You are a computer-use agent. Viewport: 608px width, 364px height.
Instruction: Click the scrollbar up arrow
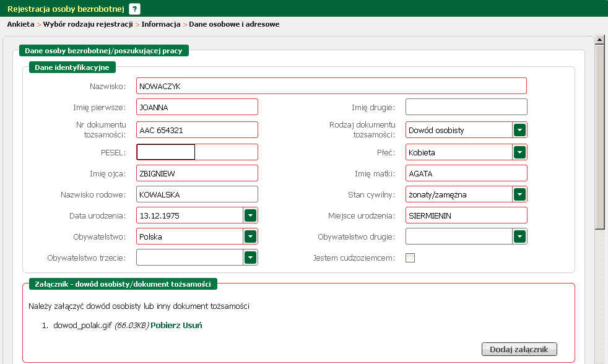click(x=600, y=39)
